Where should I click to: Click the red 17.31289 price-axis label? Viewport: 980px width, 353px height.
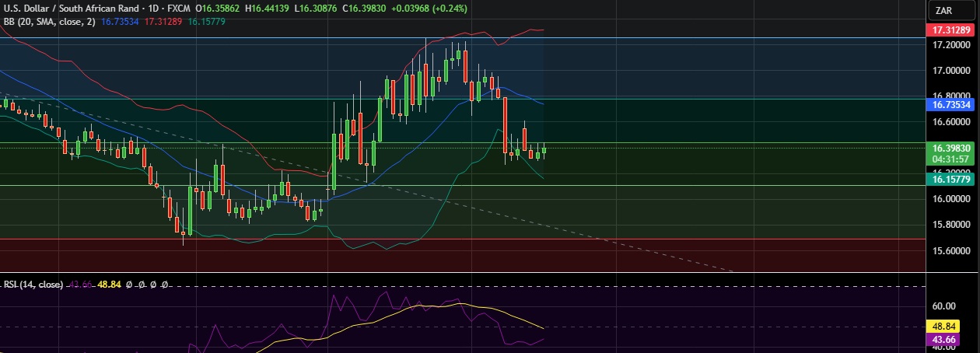(x=950, y=30)
